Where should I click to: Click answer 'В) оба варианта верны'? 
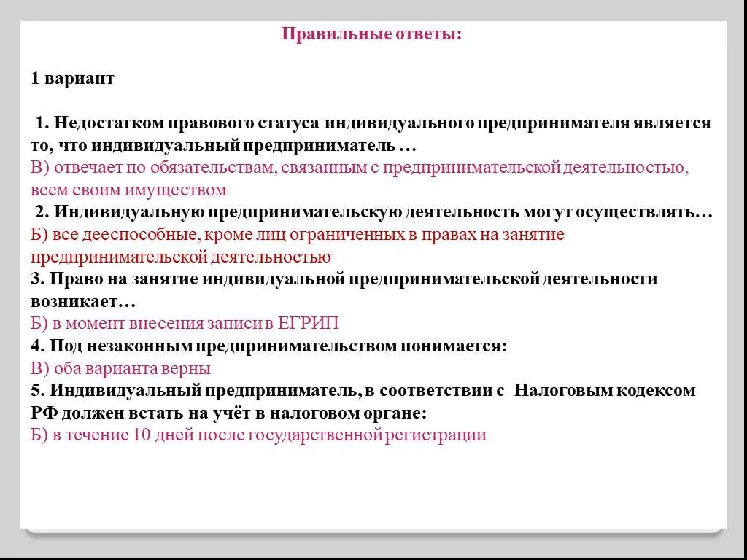click(120, 368)
